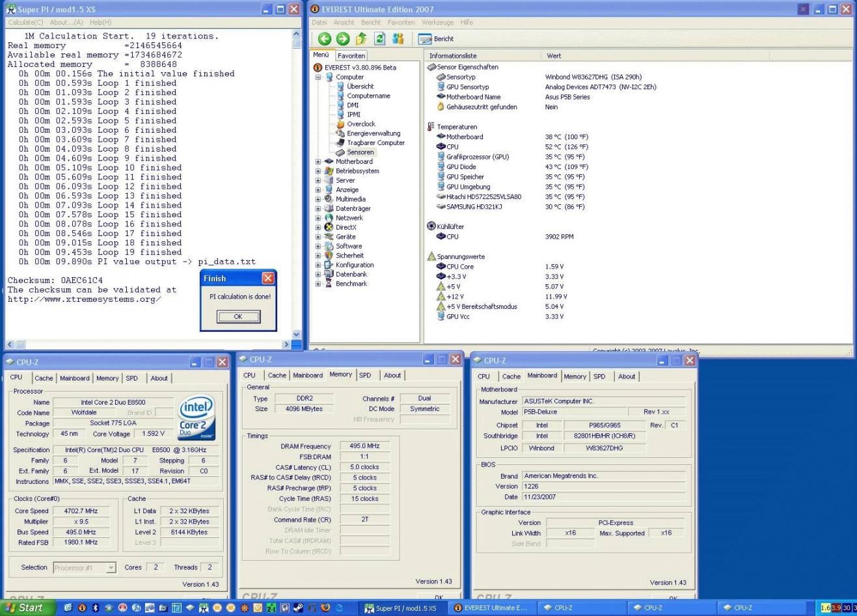Open the Werkzeuge menu in EVEREST
The height and width of the screenshot is (616, 857).
(x=437, y=22)
